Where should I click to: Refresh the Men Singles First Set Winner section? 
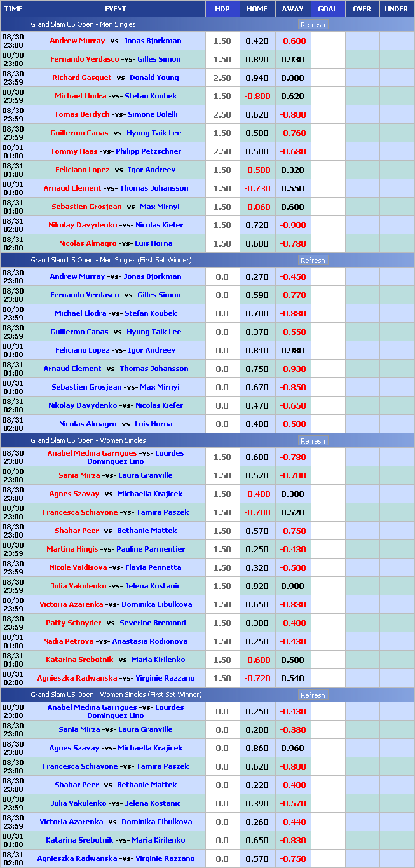312,261
